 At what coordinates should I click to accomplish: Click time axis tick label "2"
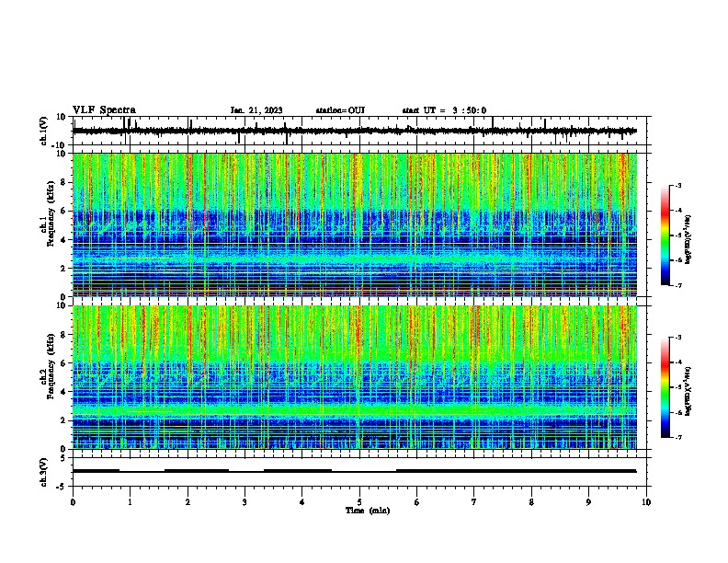(x=188, y=502)
